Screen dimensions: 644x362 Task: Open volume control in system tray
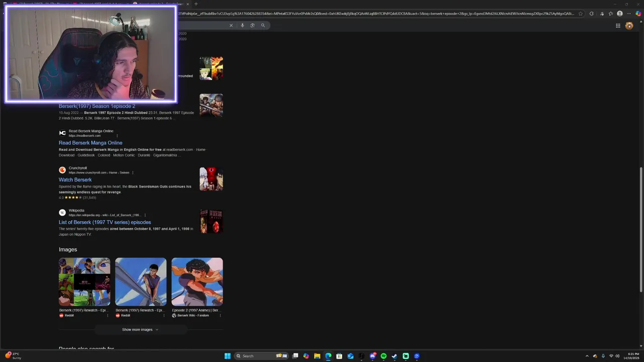[617, 356]
